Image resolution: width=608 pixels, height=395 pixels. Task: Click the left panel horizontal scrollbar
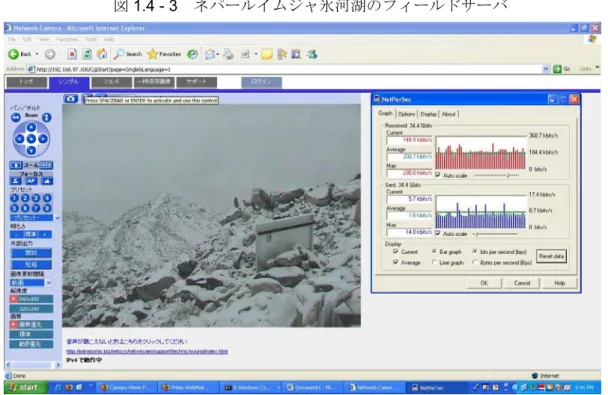[33, 365]
